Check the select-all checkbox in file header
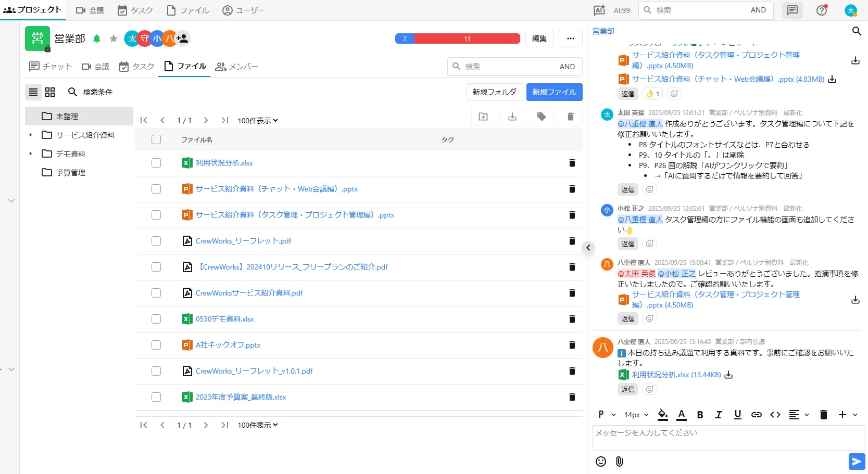Viewport: 868px width, 474px height. (x=156, y=139)
